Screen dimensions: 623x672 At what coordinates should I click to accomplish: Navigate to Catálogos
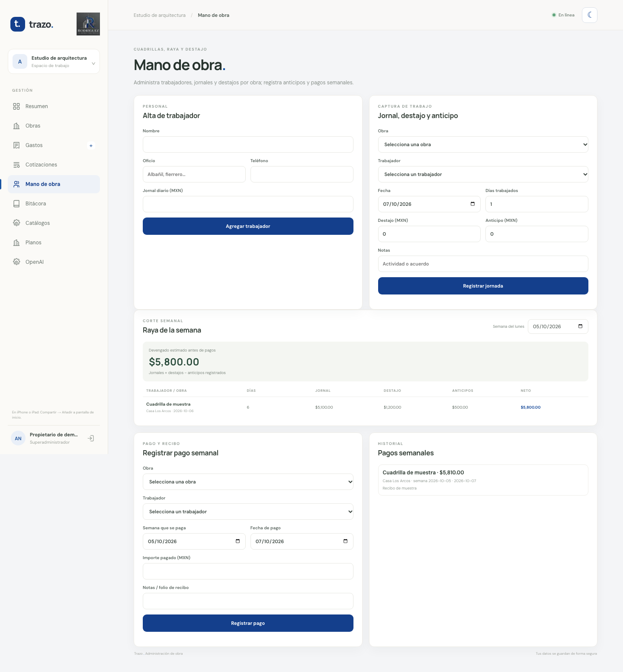pyautogui.click(x=54, y=223)
